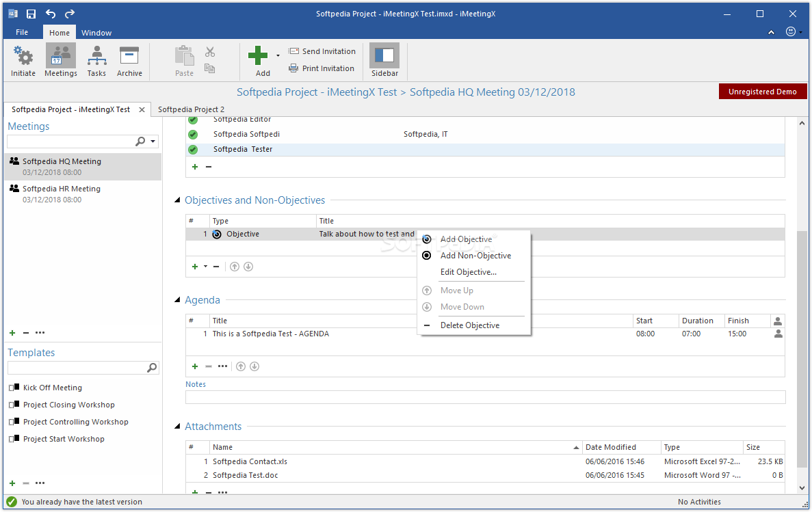Collapse the Attachments section
The image size is (812, 512).
pos(177,426)
